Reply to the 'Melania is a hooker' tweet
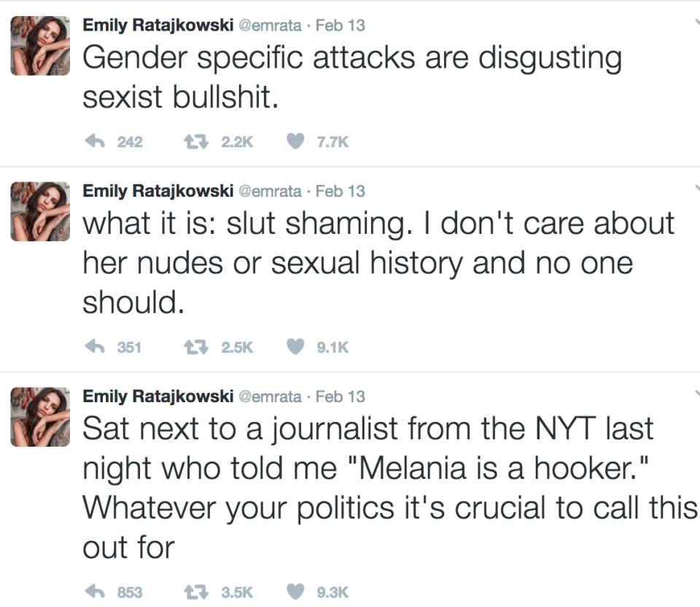700x607 pixels. 95,592
